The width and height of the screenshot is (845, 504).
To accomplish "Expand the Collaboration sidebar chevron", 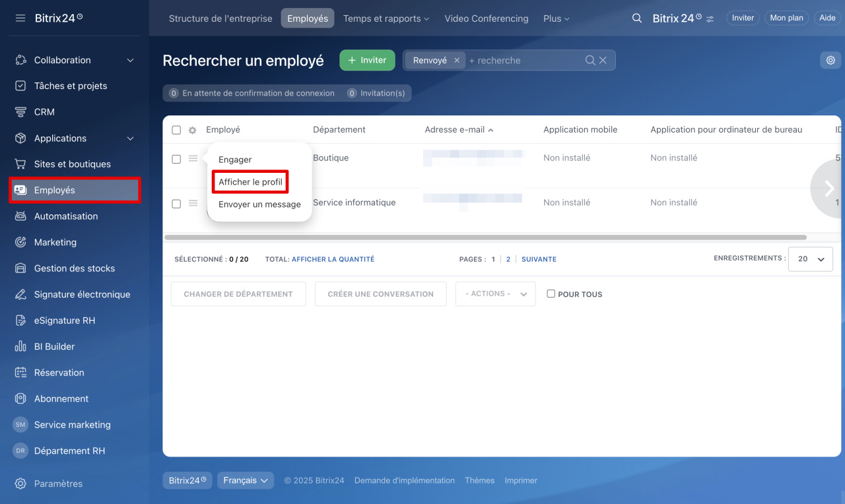I will tap(130, 60).
